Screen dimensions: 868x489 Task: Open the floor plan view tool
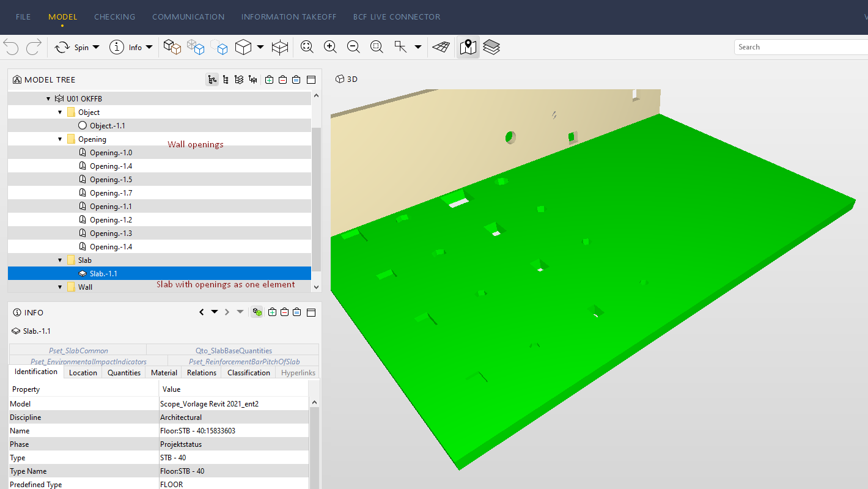(x=468, y=46)
